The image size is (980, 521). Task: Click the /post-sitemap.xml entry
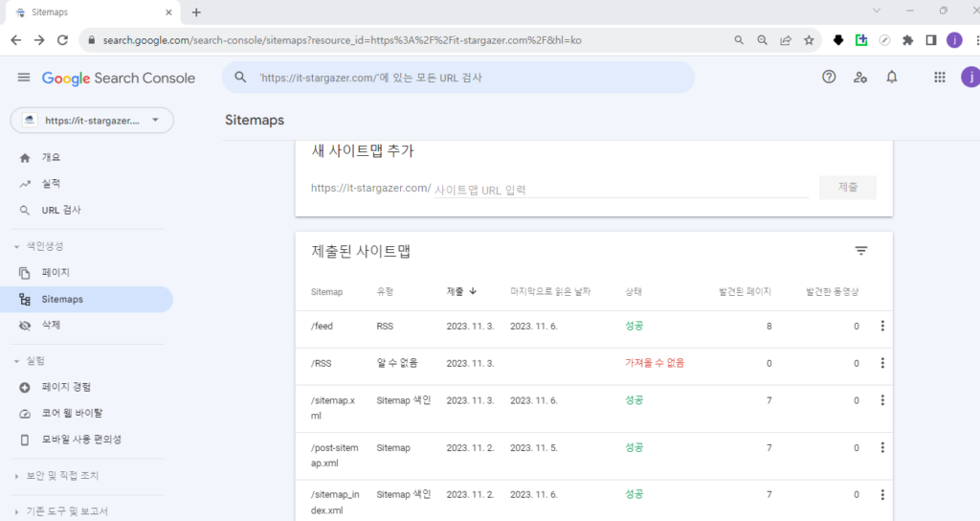click(335, 455)
